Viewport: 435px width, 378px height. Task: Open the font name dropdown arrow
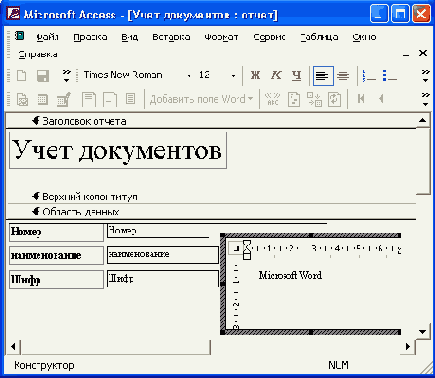pos(189,76)
